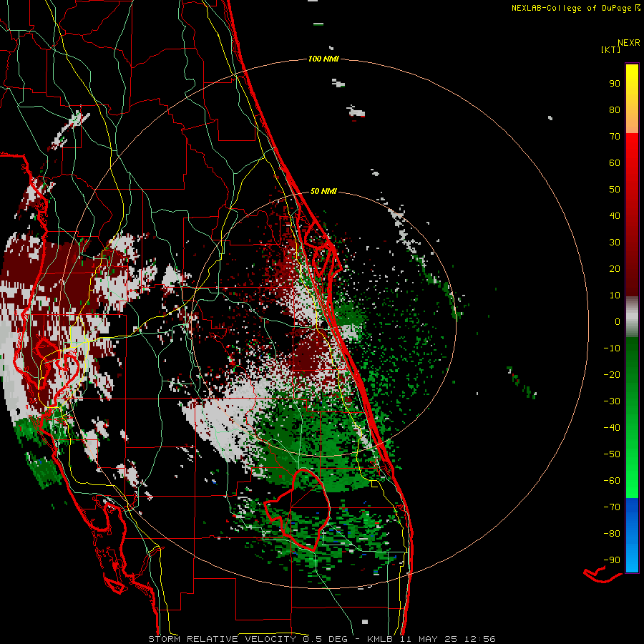Select the "-10" value on the velocity scale
Viewport: 644px width, 644px height.
coord(612,348)
